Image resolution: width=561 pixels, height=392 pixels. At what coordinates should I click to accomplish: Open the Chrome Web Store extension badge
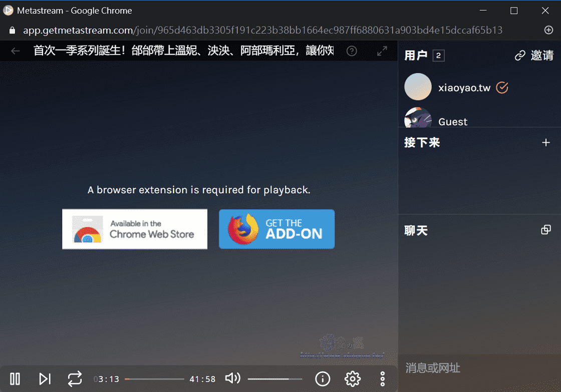pyautogui.click(x=134, y=229)
